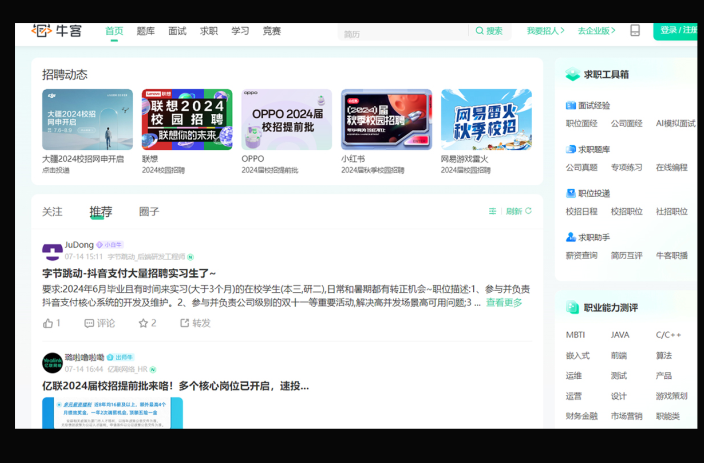Click the JuDong username
This screenshot has height=463, width=704.
[x=79, y=245]
